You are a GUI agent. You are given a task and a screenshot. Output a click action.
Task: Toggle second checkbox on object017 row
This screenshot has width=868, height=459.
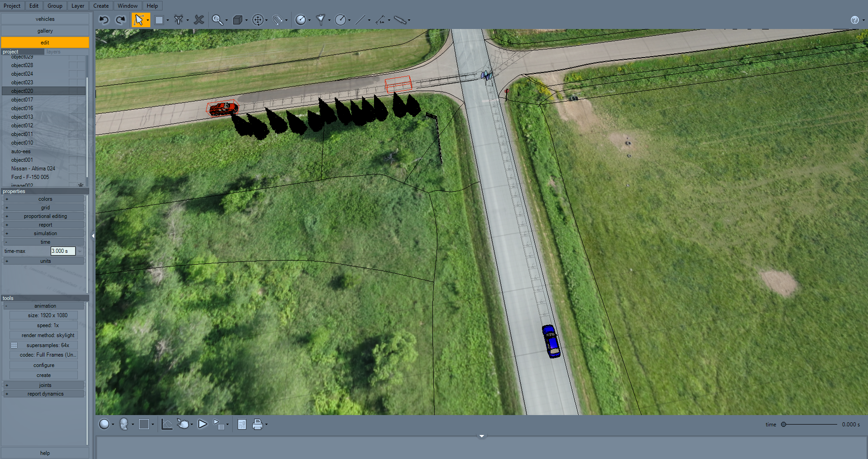coord(81,100)
